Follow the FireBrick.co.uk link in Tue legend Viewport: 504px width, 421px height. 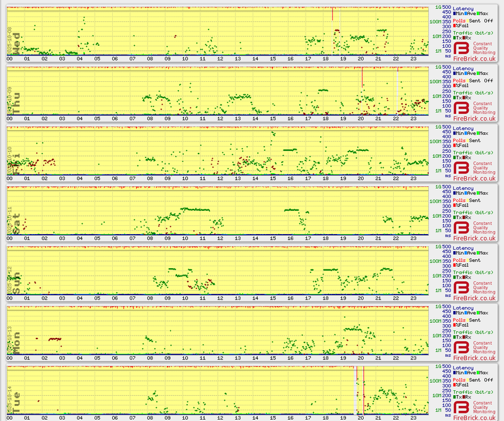point(474,418)
